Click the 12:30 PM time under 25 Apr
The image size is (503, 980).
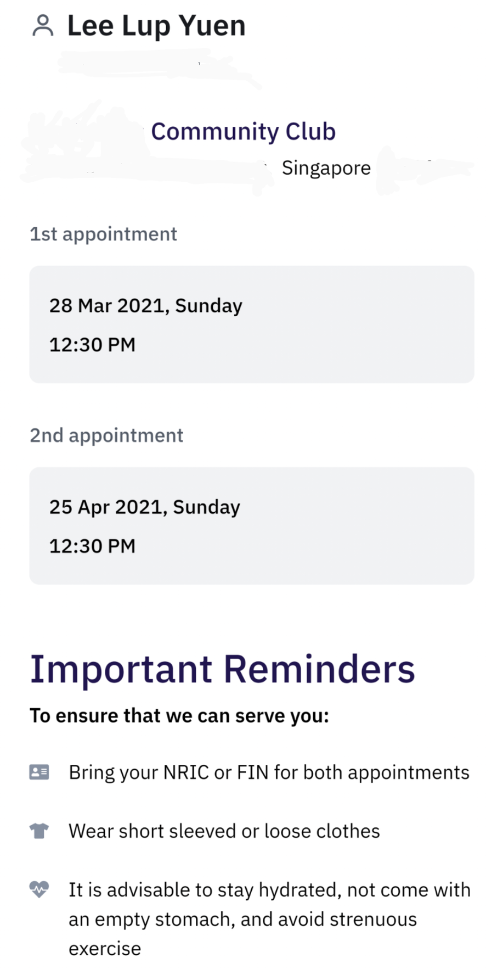92,546
